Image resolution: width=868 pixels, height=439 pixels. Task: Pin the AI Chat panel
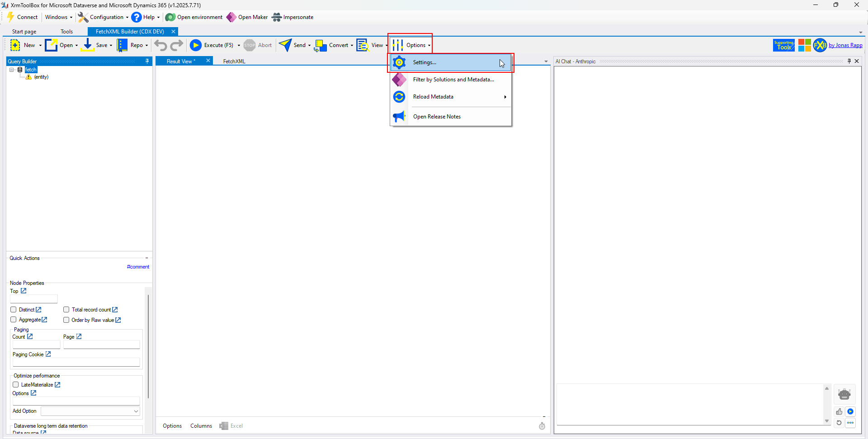tap(849, 61)
